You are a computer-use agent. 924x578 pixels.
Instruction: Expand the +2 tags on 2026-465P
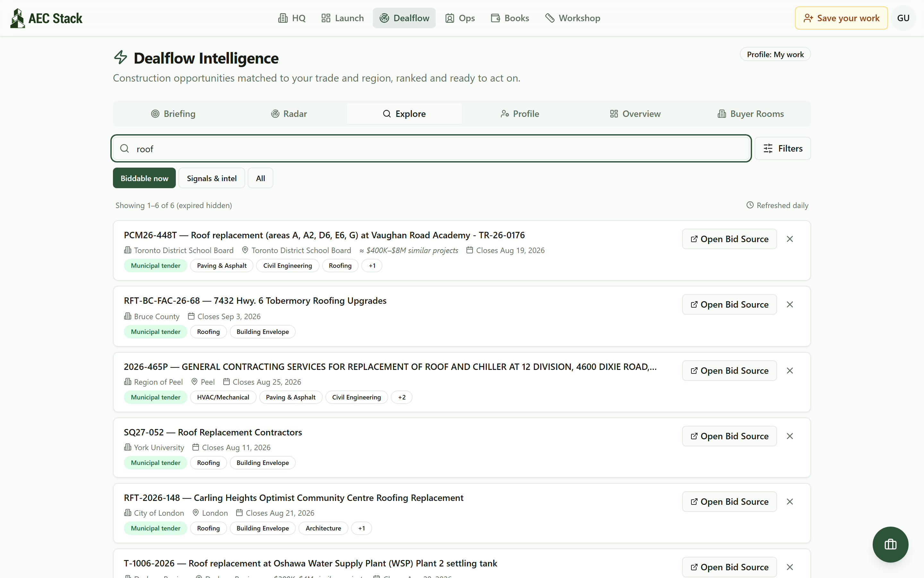coord(402,397)
